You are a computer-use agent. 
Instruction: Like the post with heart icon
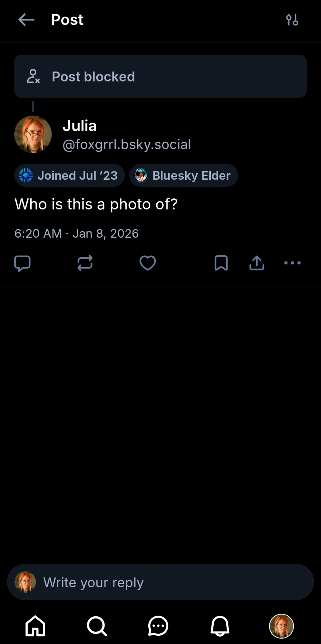tap(148, 263)
